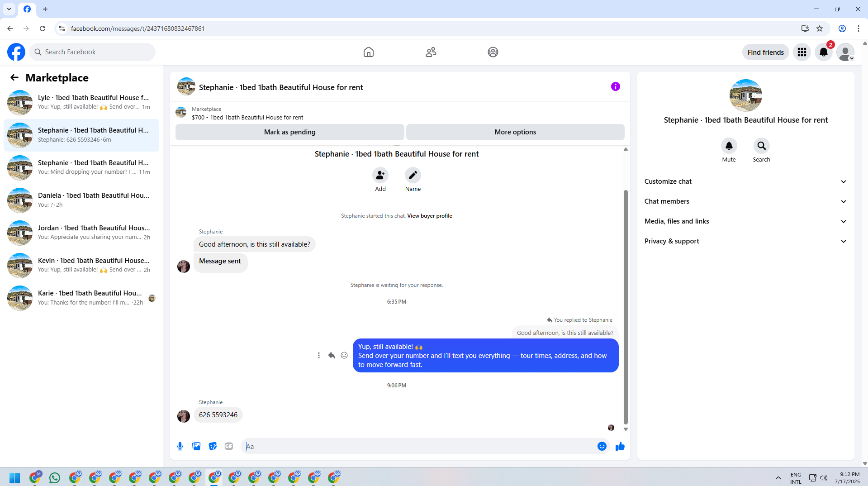Attach a file using the photo icon
This screenshot has width=868, height=486.
tap(196, 446)
